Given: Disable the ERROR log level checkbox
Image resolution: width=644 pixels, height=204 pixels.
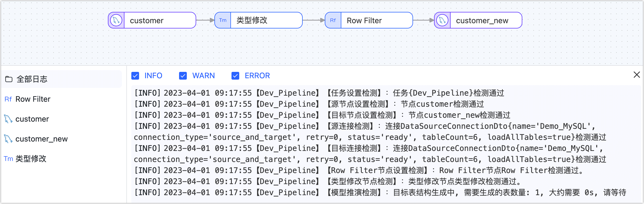Looking at the screenshot, I should [x=235, y=76].
